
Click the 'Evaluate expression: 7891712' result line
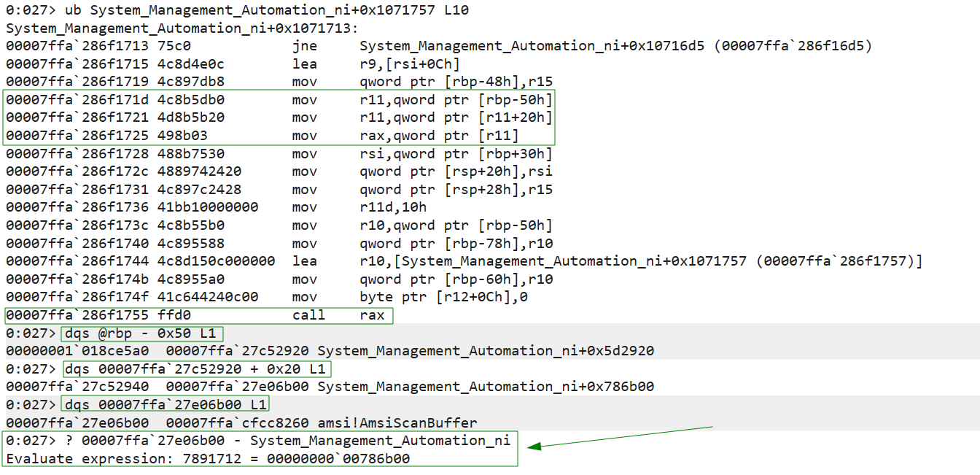click(208, 458)
